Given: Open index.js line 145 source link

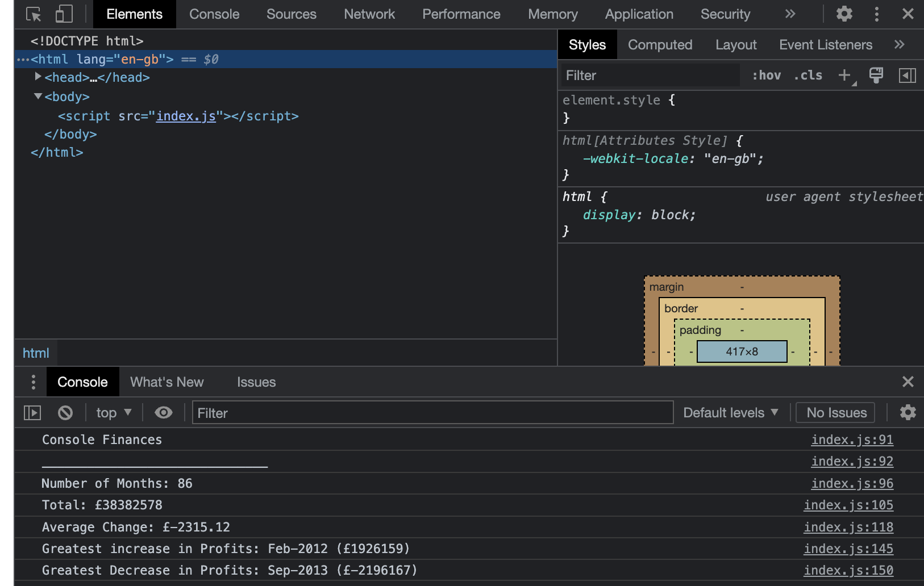Looking at the screenshot, I should click(x=848, y=549).
